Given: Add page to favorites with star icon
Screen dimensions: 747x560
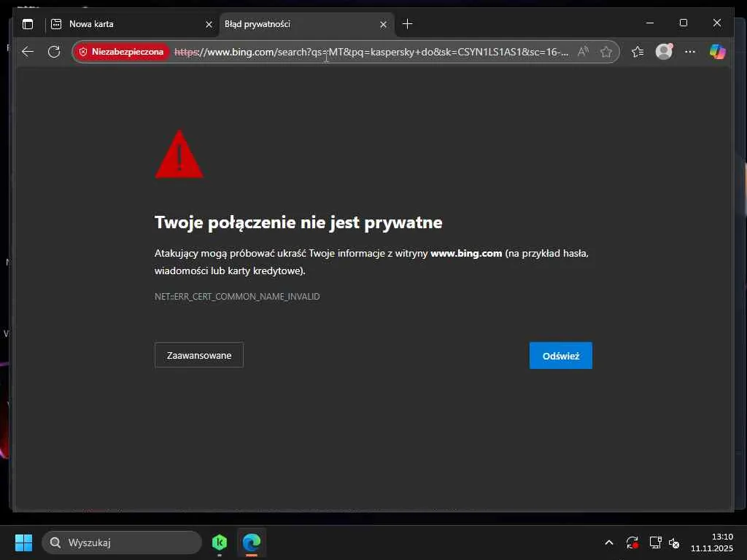Looking at the screenshot, I should [x=605, y=52].
